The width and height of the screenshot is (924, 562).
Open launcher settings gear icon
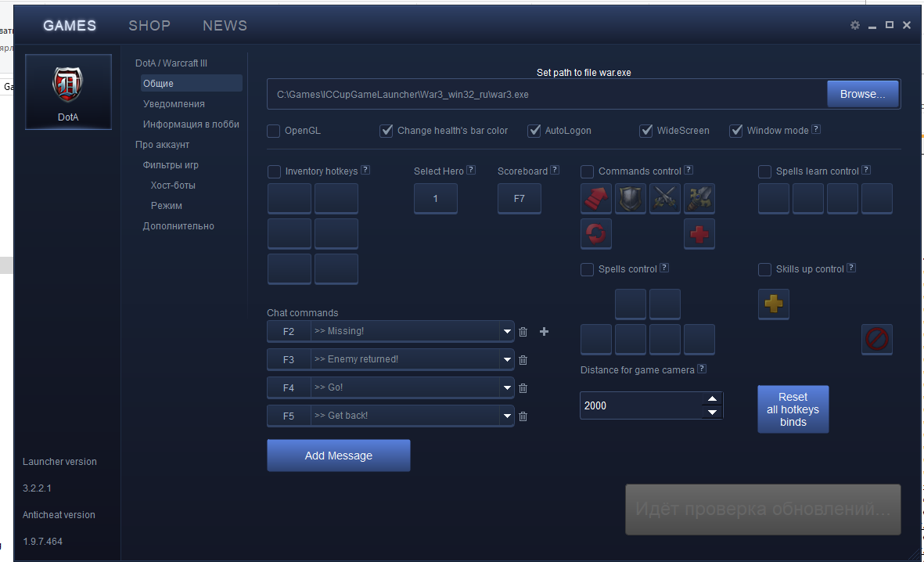855,25
